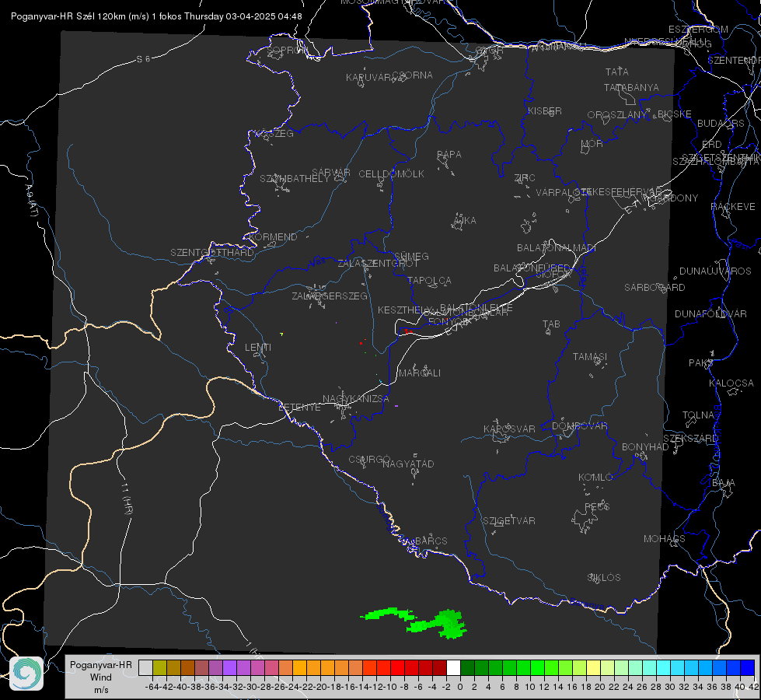Select the MOHÁCS town label
This screenshot has width=761, height=700.
tap(664, 539)
